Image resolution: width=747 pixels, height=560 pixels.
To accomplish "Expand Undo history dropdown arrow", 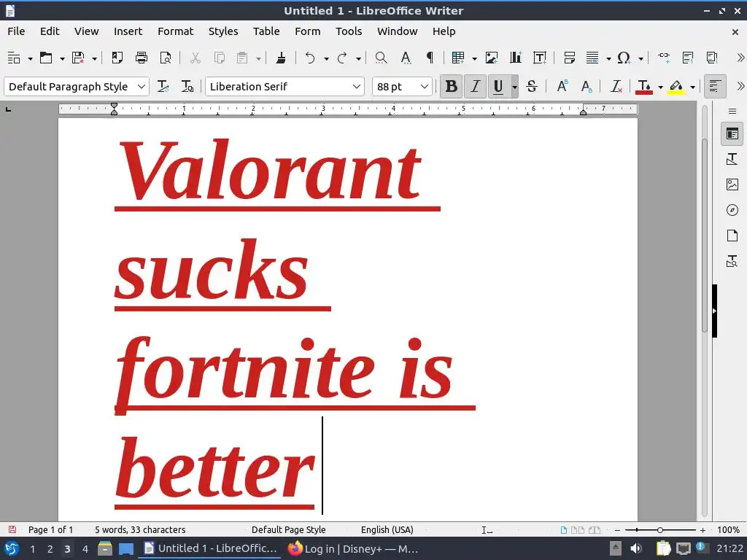I will point(326,58).
